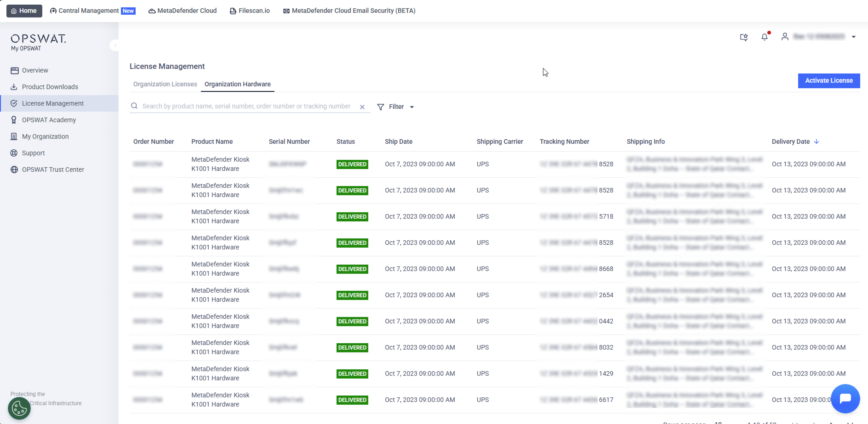The image size is (868, 424).
Task: Clear search with the X icon
Action: click(x=362, y=107)
